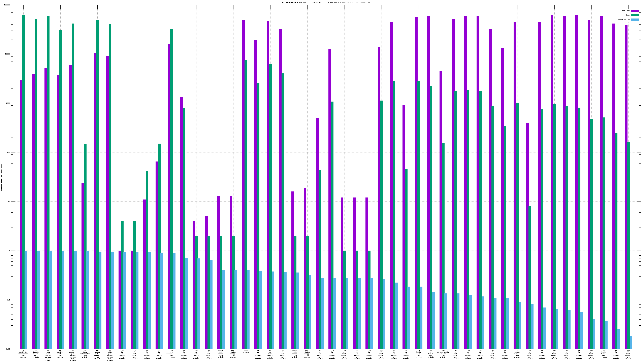Click the sa-accredit.habeas.com x-axis label
This screenshot has width=644, height=362.
coord(443,354)
